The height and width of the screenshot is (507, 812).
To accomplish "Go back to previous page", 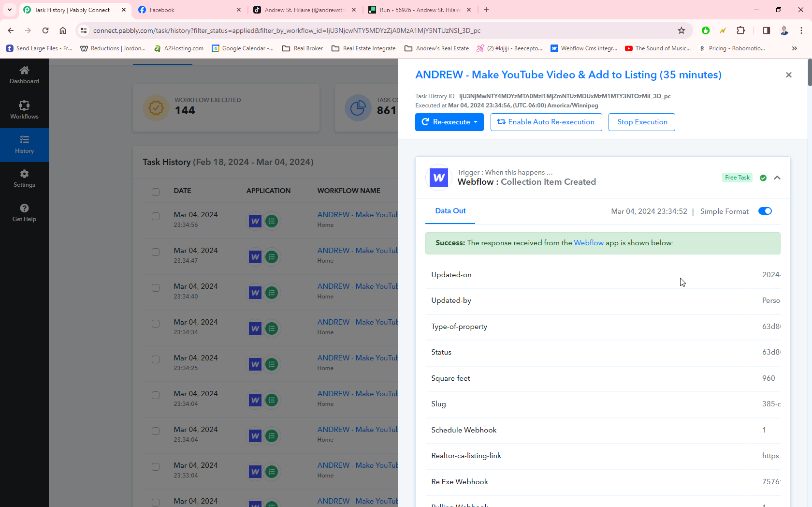I will pos(11,30).
